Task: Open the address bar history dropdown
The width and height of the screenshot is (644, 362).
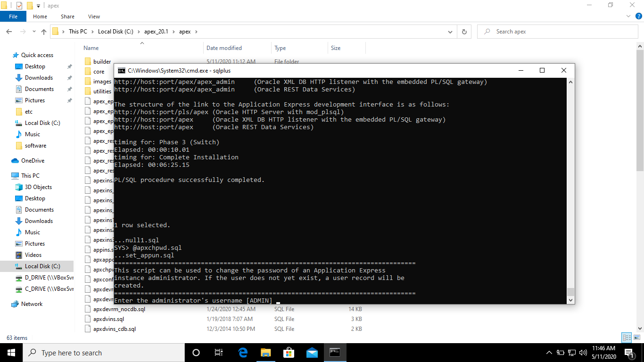Action: (450, 31)
